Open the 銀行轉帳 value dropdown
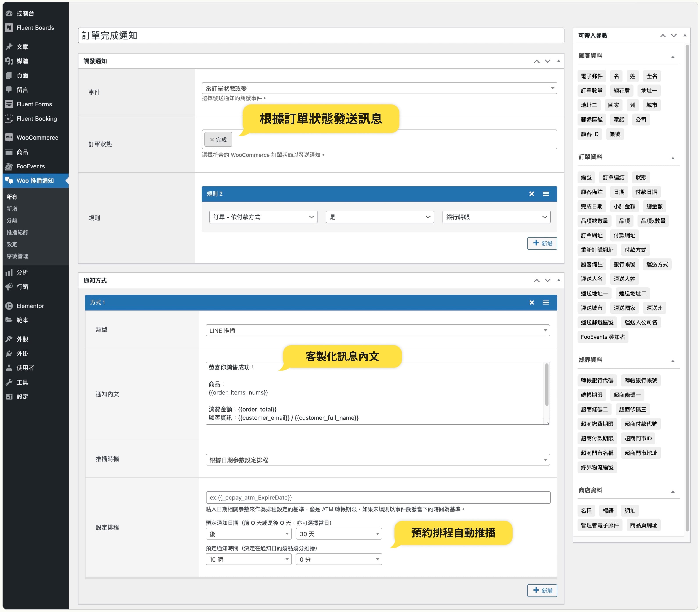The image size is (700, 612). point(496,217)
